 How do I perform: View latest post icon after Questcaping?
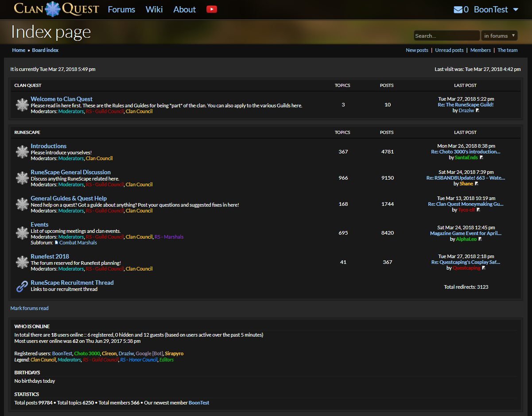pyautogui.click(x=484, y=268)
